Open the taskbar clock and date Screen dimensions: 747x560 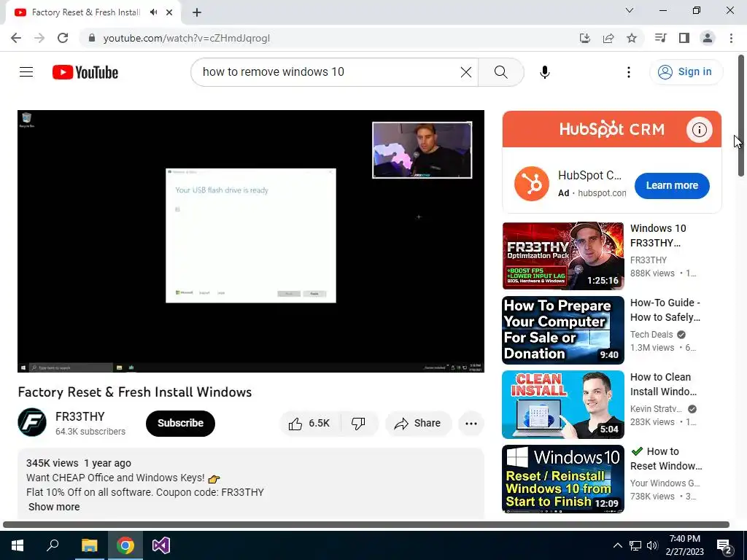click(x=684, y=545)
